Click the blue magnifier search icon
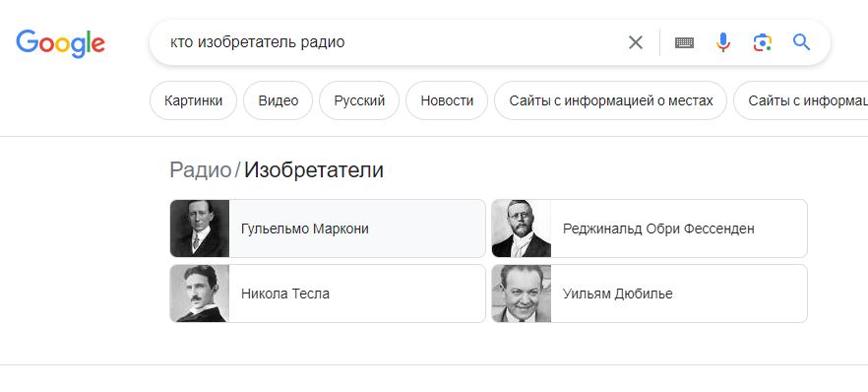Screen dimensions: 868x392 pos(801,42)
